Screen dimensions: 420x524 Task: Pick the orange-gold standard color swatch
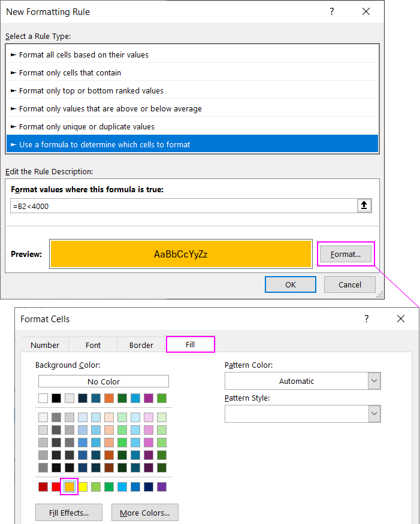70,487
